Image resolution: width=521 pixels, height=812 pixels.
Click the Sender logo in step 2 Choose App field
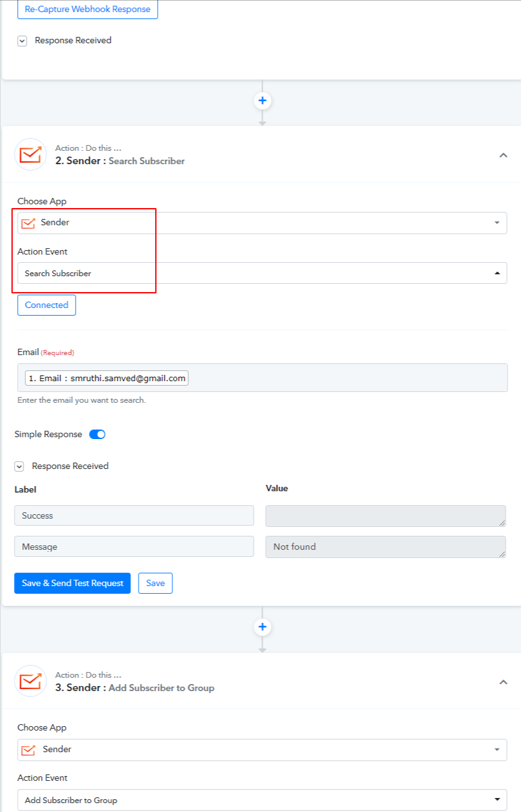click(x=28, y=223)
